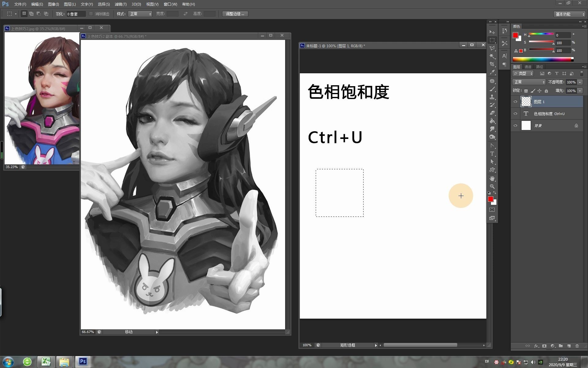The image size is (588, 368).
Task: Toggle lock transparent pixels
Action: click(x=526, y=91)
